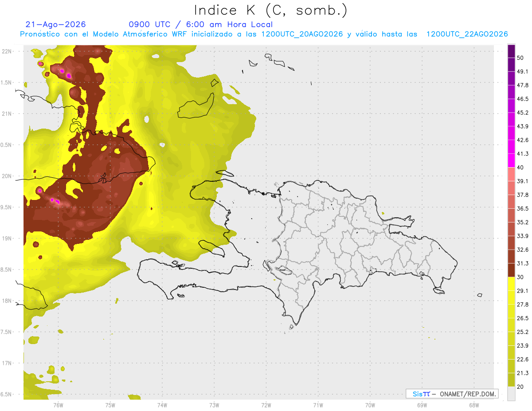Click the "75W" longitude label
Viewport: 532px width, 411px height.
110,405
